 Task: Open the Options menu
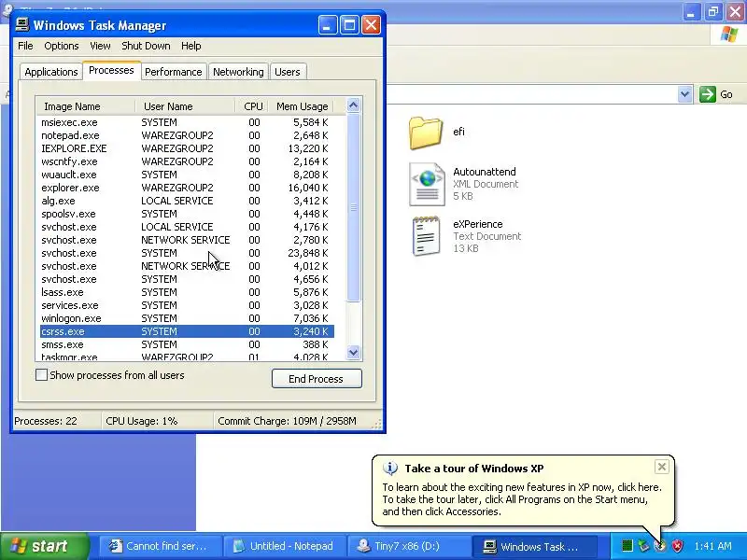[x=61, y=46]
